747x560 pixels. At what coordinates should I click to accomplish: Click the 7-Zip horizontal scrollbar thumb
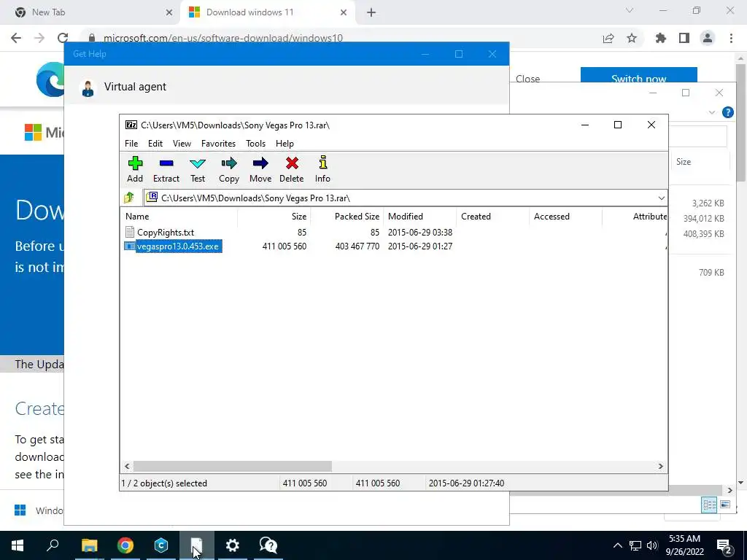point(233,466)
